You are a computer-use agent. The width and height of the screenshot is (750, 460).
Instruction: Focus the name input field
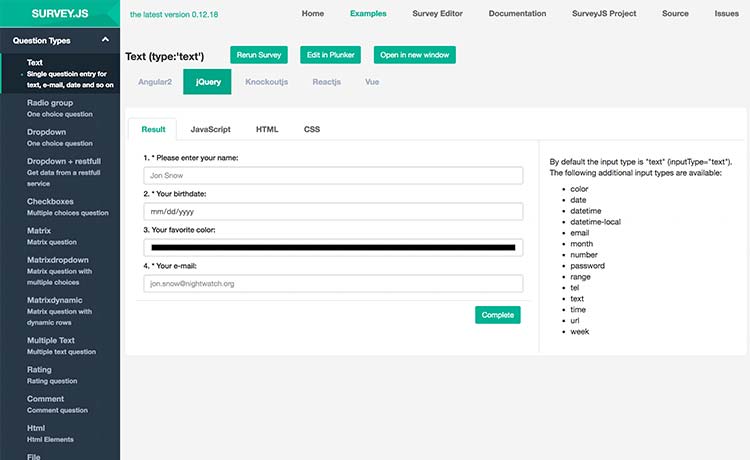click(333, 175)
